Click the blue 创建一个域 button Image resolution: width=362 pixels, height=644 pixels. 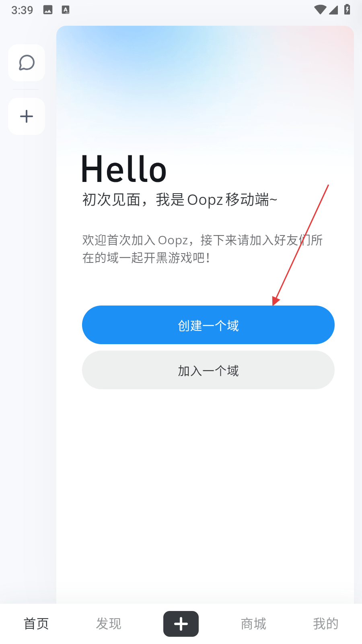point(208,325)
